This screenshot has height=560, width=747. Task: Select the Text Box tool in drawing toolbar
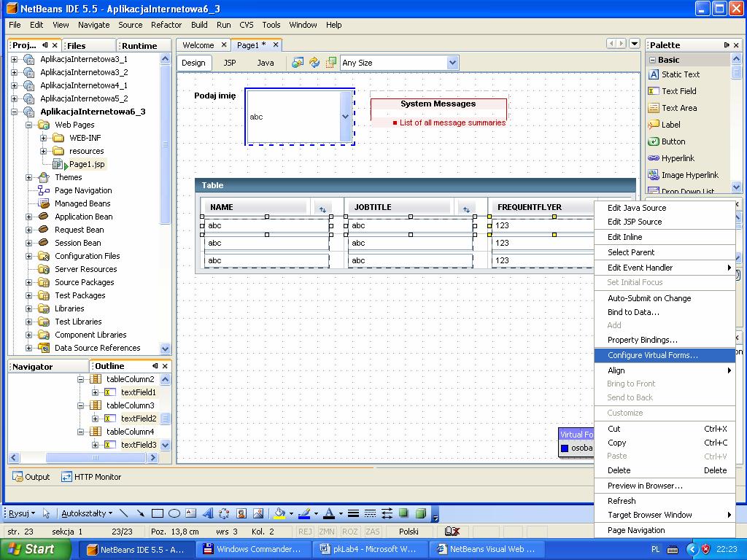point(191,513)
